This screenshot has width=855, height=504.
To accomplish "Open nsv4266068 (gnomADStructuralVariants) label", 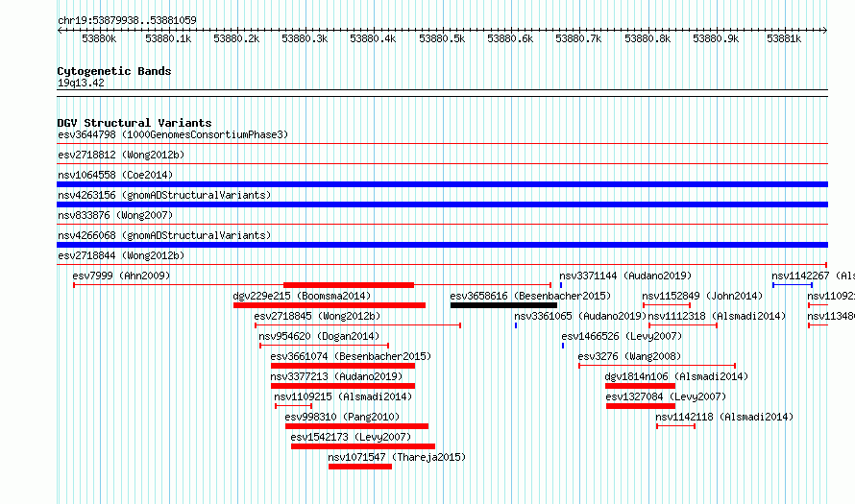I will [x=164, y=235].
